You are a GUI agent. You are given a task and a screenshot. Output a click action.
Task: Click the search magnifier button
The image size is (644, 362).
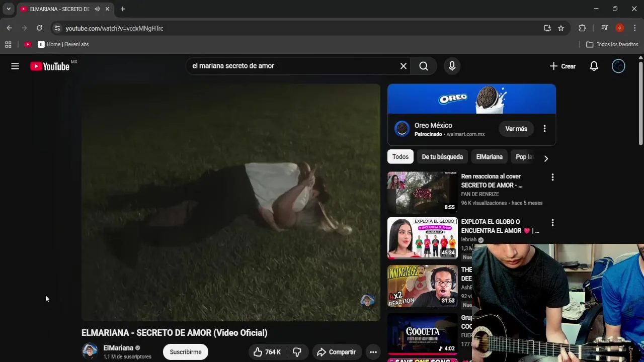[x=424, y=66]
